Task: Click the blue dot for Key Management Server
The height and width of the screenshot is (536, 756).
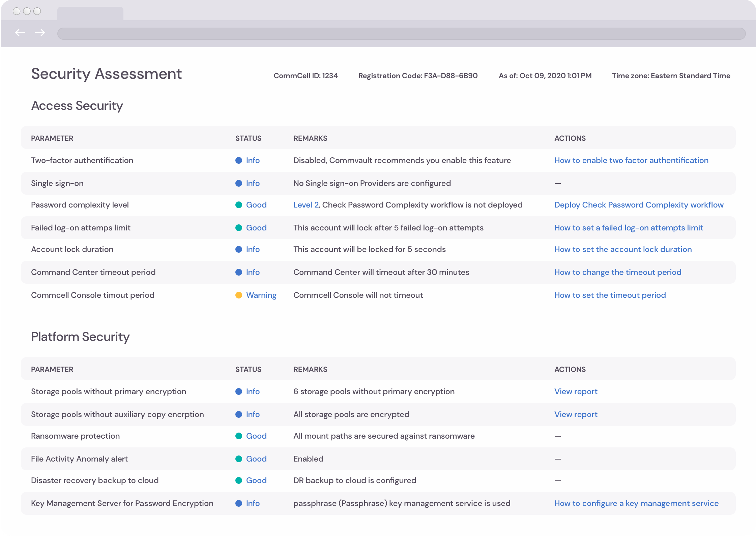Action: pyautogui.click(x=239, y=503)
